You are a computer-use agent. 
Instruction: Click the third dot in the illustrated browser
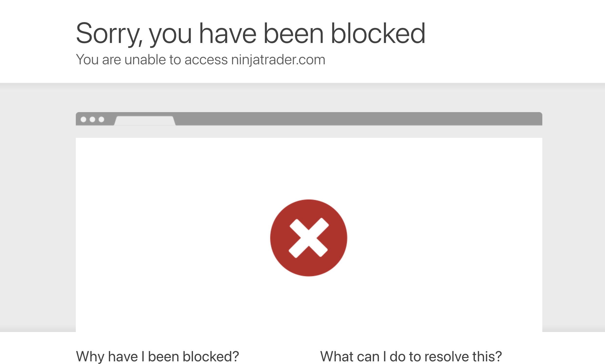coord(101,119)
